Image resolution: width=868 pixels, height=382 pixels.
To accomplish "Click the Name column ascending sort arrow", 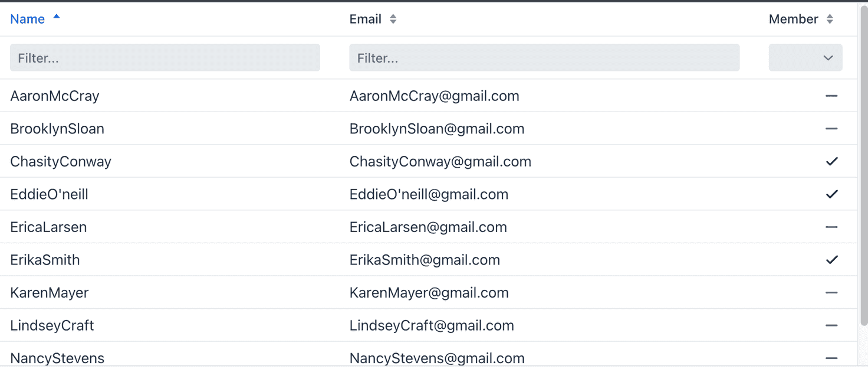I will pyautogui.click(x=57, y=17).
